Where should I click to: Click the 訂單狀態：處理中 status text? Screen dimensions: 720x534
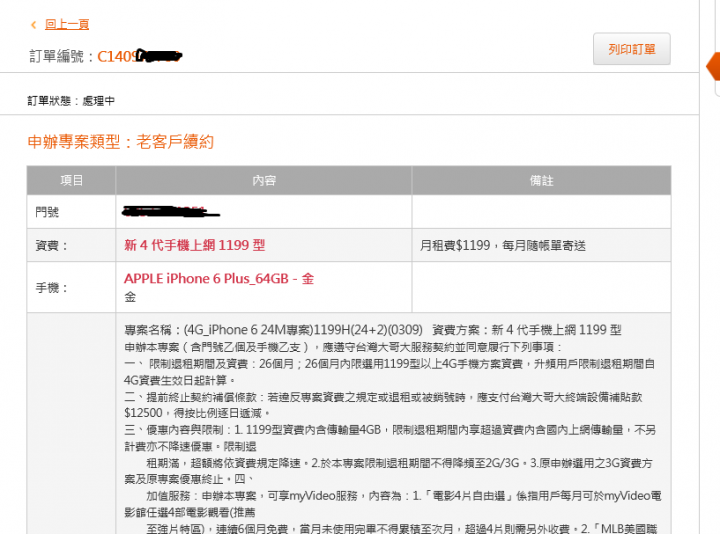click(71, 101)
